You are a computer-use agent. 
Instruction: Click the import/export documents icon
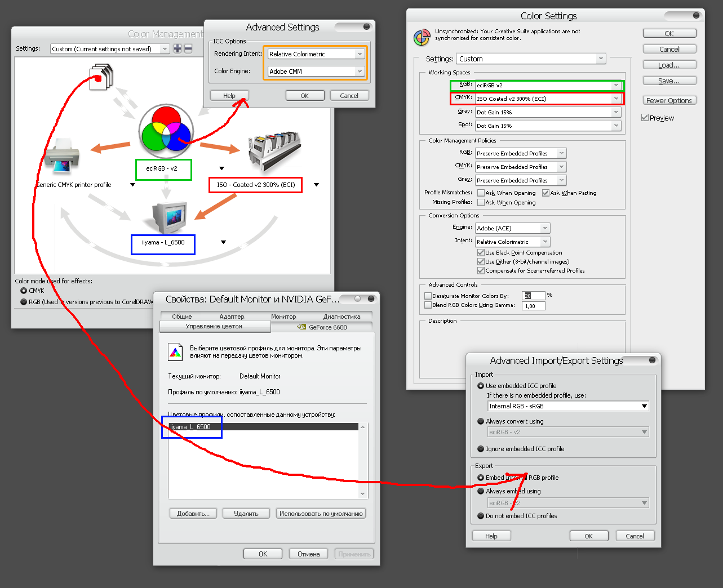point(101,76)
